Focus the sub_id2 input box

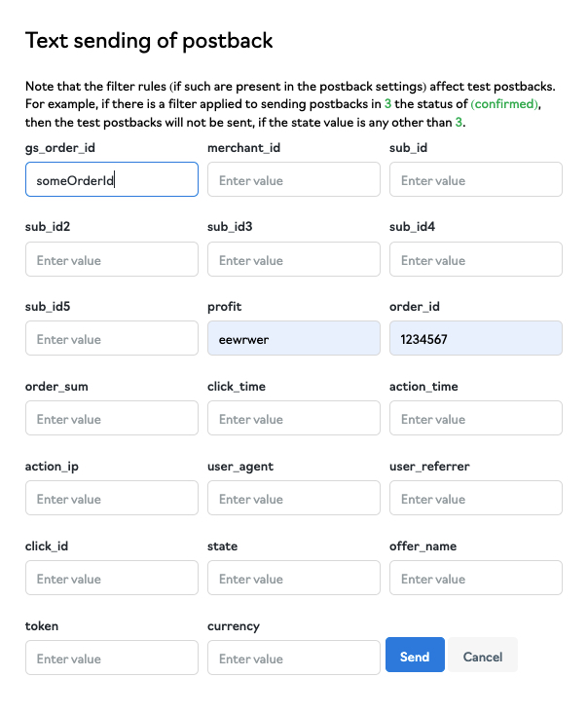pos(112,259)
